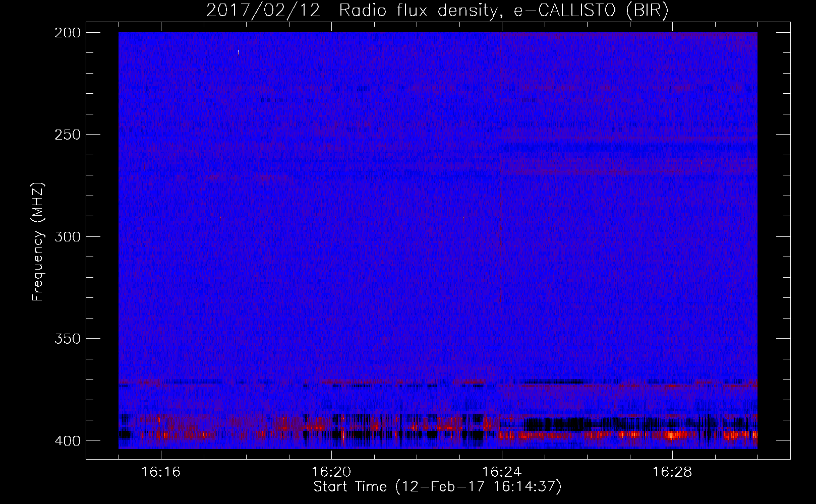This screenshot has width=816, height=504.
Task: Click the 200 frequency tick label
Action: pos(67,33)
